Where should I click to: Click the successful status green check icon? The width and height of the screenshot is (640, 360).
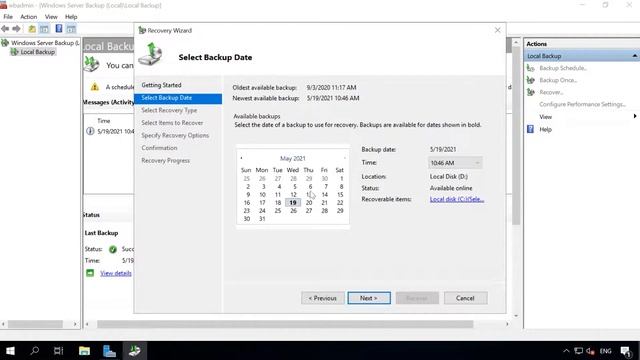click(x=113, y=249)
